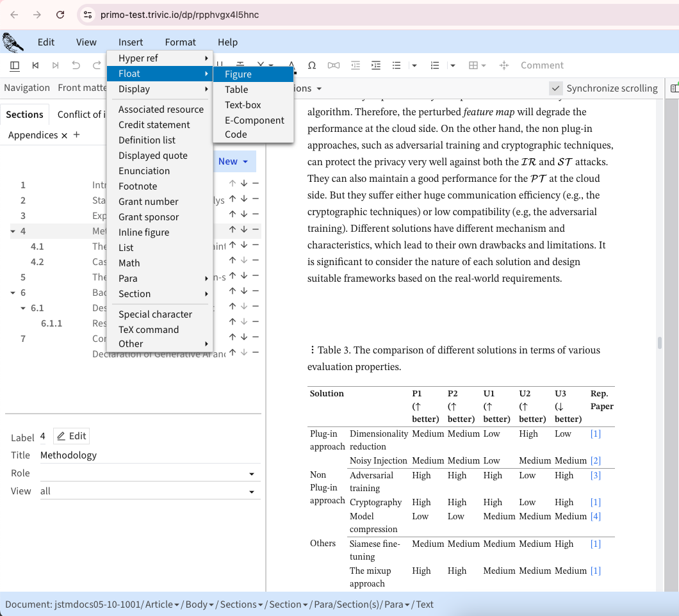Click the numbered list icon
The width and height of the screenshot is (679, 616).
click(436, 65)
